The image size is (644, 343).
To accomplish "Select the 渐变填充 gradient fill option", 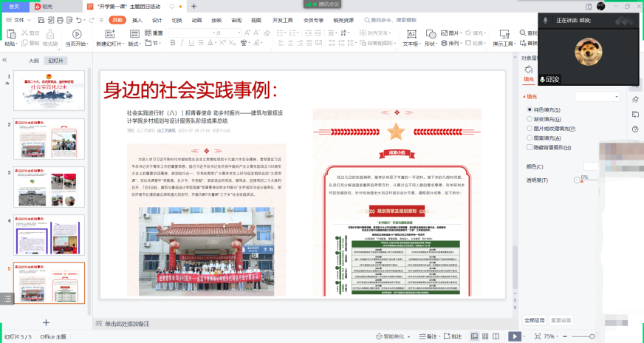I will point(530,119).
